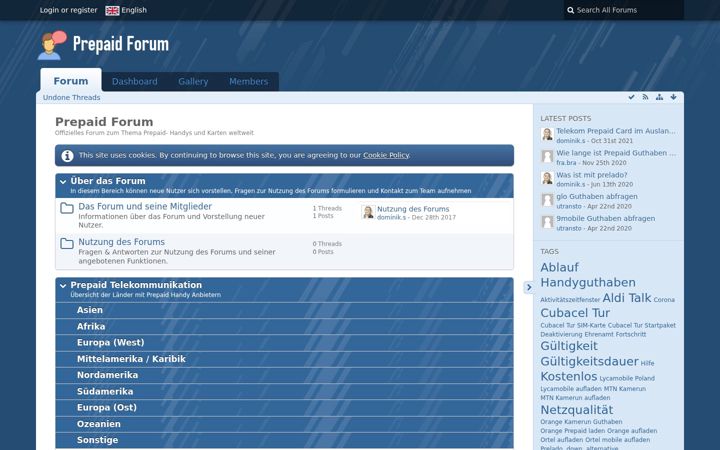Open last post Nutzung des Forums by dominik.s
This screenshot has width=720, height=450.
413,209
